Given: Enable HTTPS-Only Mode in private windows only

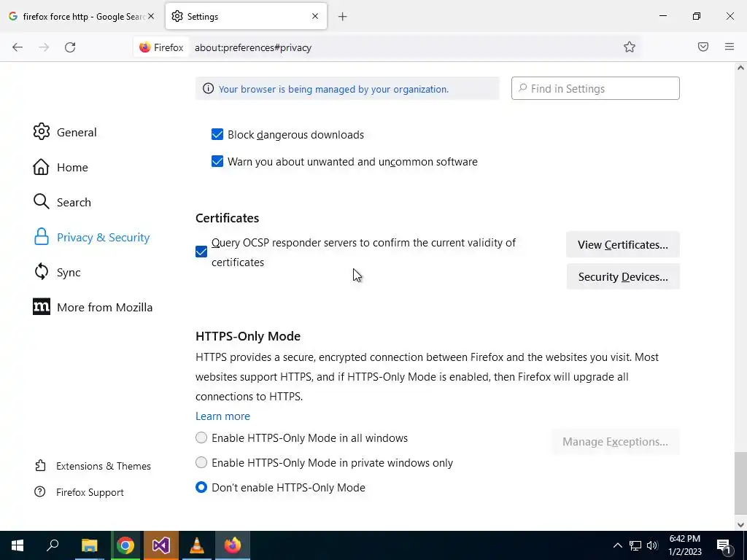Looking at the screenshot, I should tap(201, 462).
